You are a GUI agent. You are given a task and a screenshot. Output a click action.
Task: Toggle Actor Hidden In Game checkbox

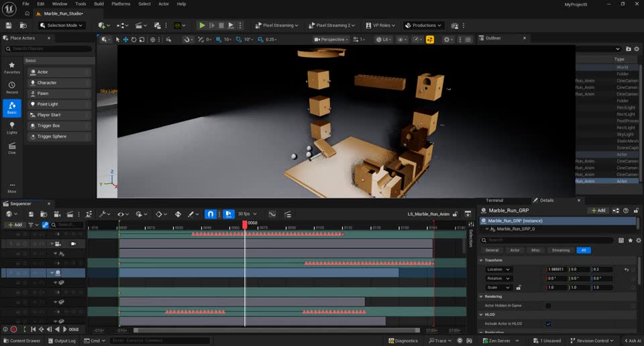[548, 306]
